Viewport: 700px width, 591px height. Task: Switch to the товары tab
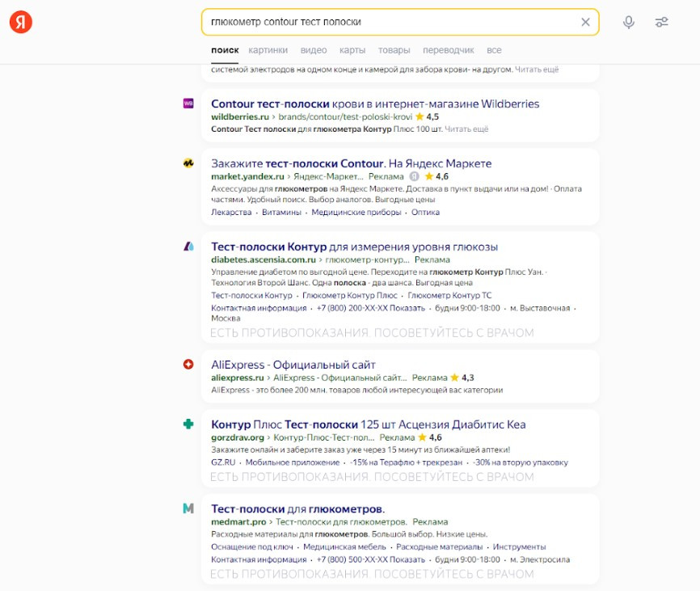[394, 50]
